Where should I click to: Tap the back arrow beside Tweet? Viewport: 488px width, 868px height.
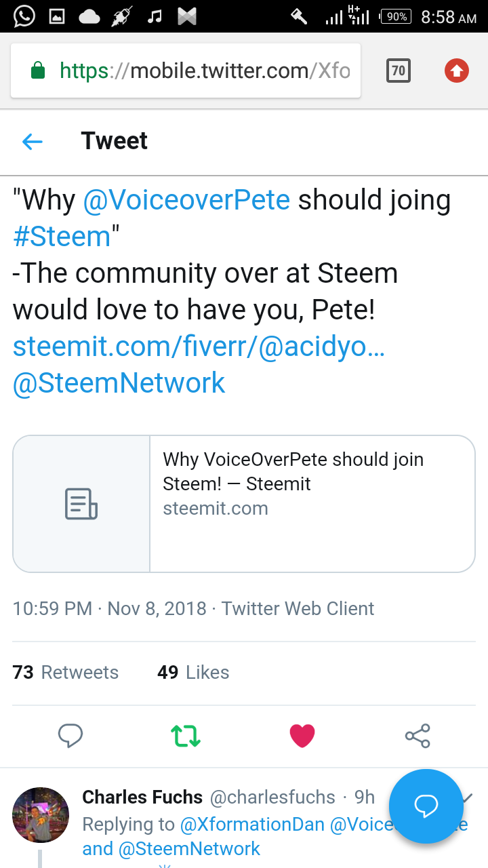[x=33, y=141]
